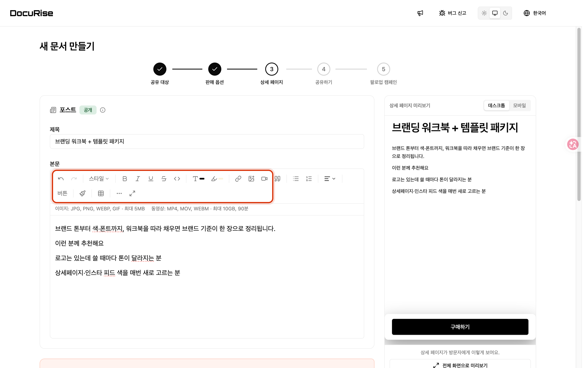Redo the last edit in the toolbar
The width and height of the screenshot is (588, 368).
coord(74,179)
